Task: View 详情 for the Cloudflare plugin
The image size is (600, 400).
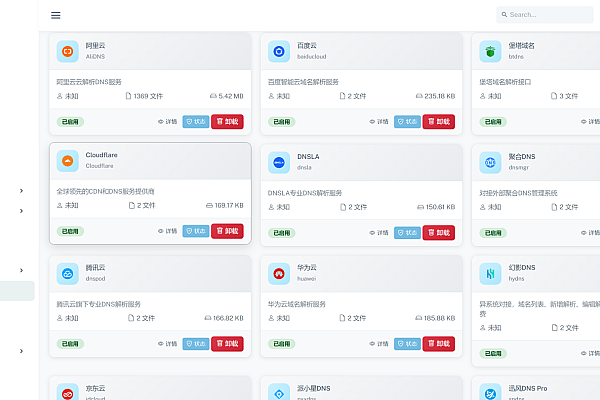Action: click(x=168, y=231)
